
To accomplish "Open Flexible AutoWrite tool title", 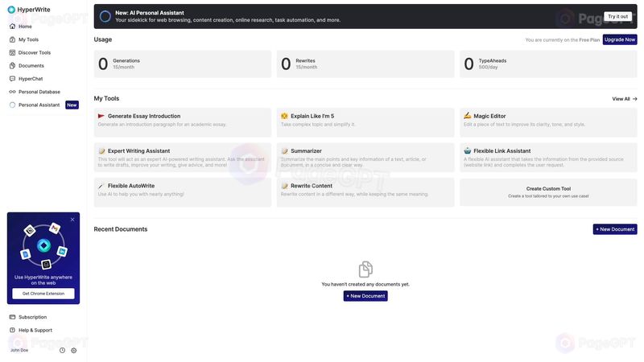I will pos(131,186).
